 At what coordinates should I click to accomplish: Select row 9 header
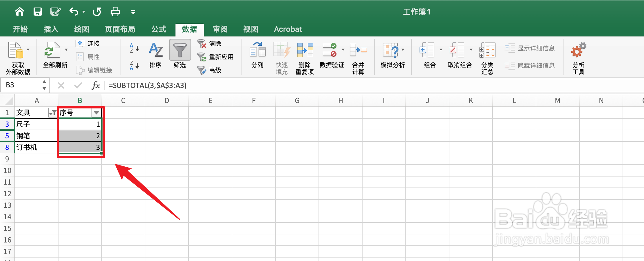point(7,159)
